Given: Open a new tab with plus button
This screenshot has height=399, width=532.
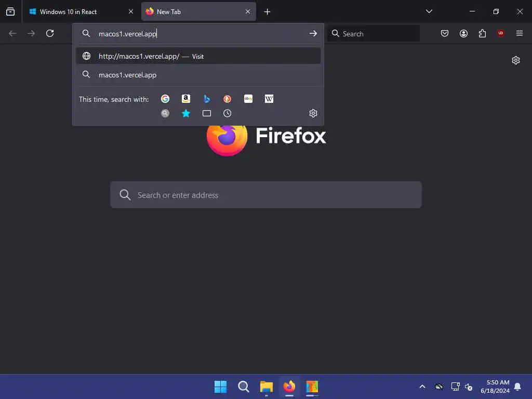Looking at the screenshot, I should pyautogui.click(x=268, y=12).
